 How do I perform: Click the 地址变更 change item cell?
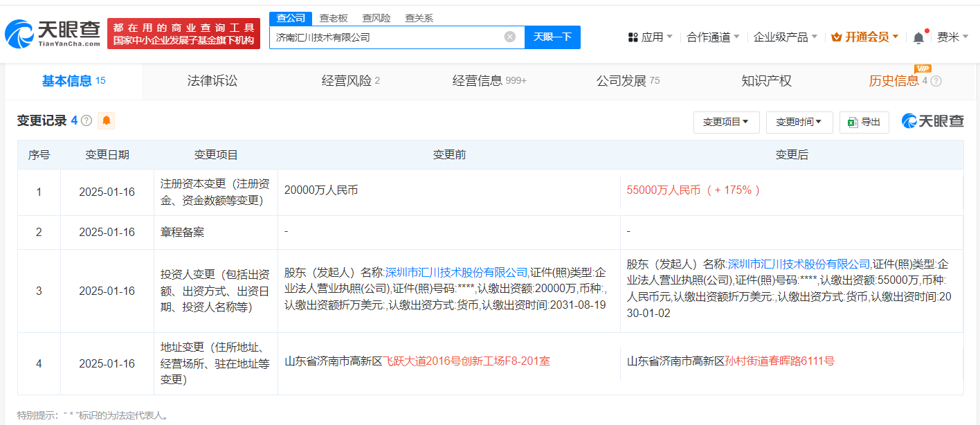[x=215, y=363]
